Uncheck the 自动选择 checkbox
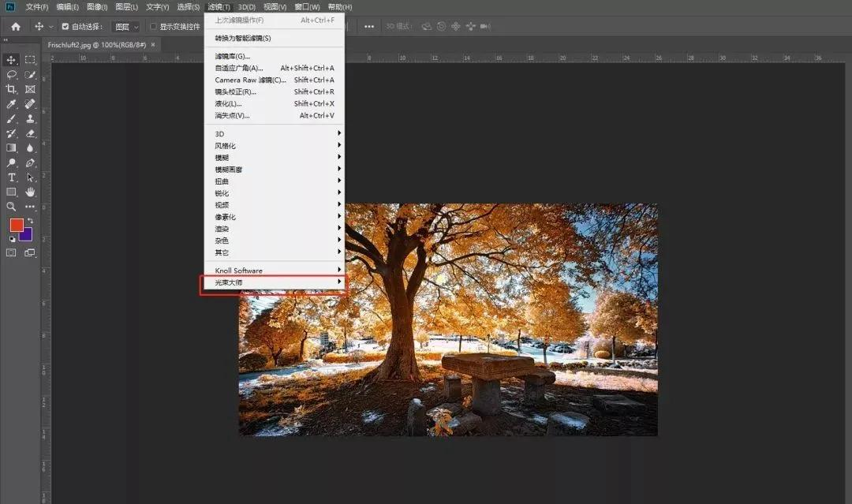This screenshot has height=504, width=852. click(x=65, y=26)
